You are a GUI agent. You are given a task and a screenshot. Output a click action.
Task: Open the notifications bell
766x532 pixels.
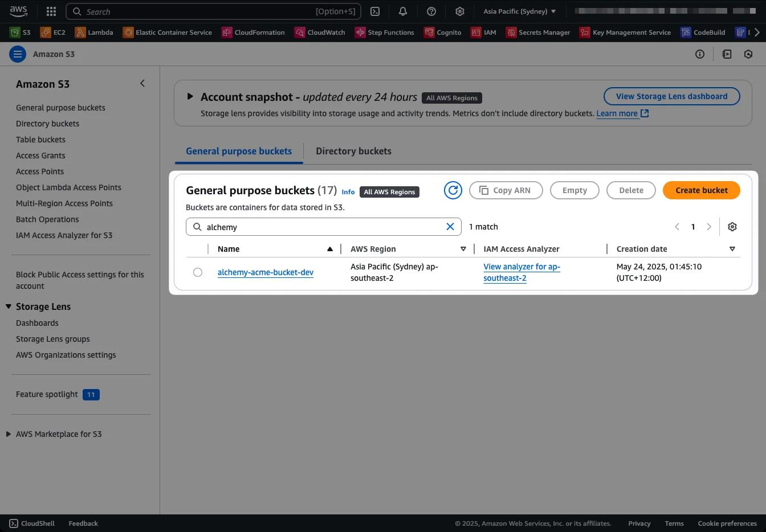point(403,11)
